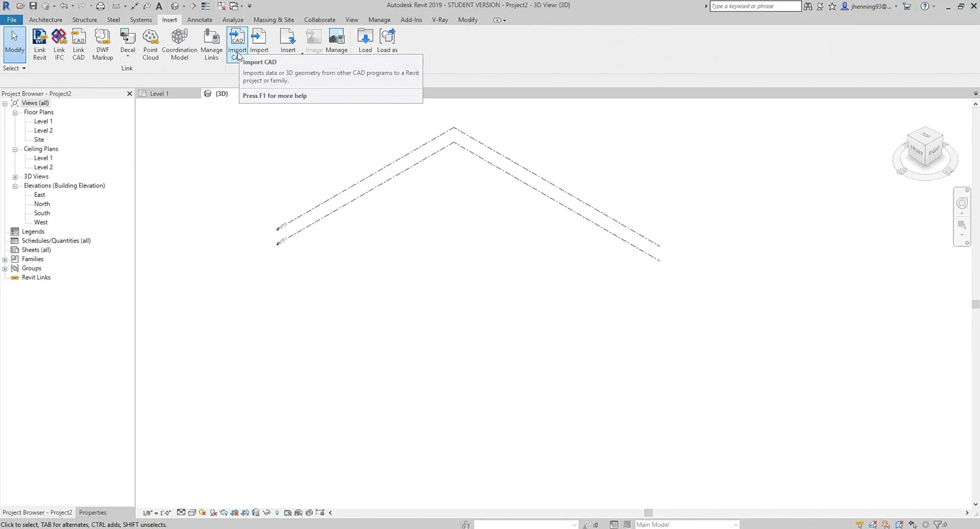This screenshot has height=529, width=980.
Task: Open the File menu
Action: (12, 20)
